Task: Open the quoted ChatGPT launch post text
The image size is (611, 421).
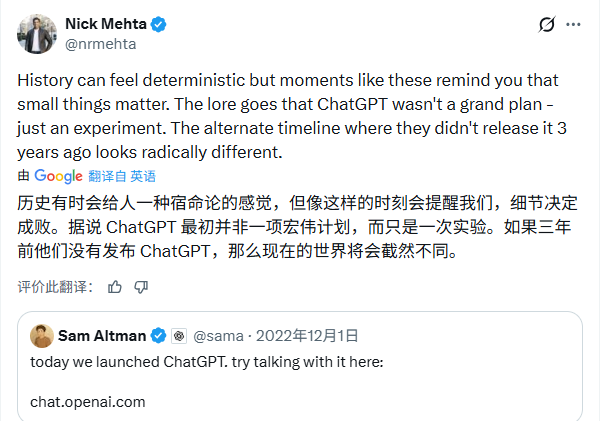Action: (200, 360)
